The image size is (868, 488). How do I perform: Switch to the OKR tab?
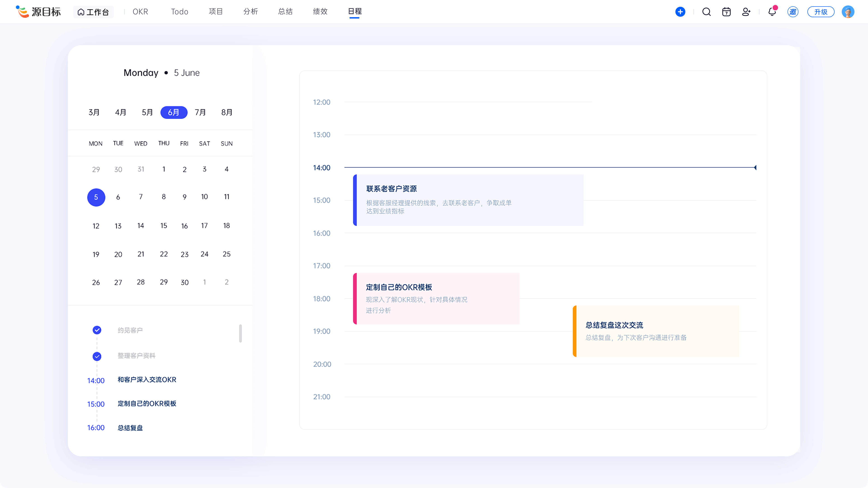(140, 12)
